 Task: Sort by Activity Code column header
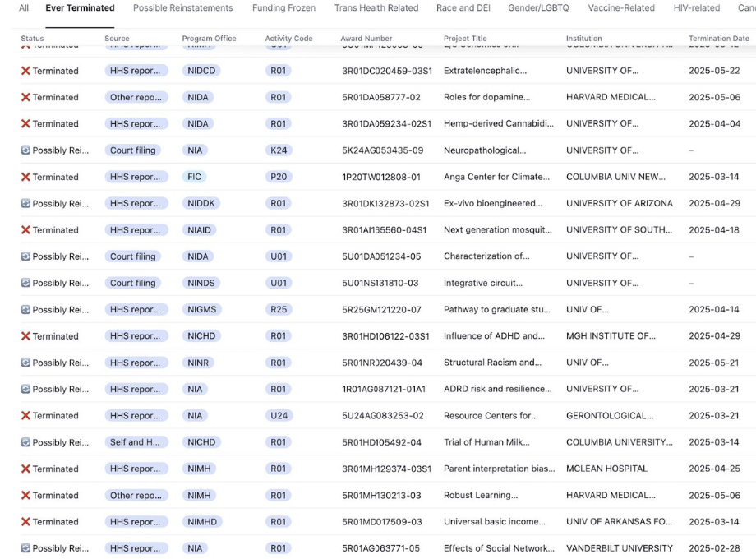(288, 39)
